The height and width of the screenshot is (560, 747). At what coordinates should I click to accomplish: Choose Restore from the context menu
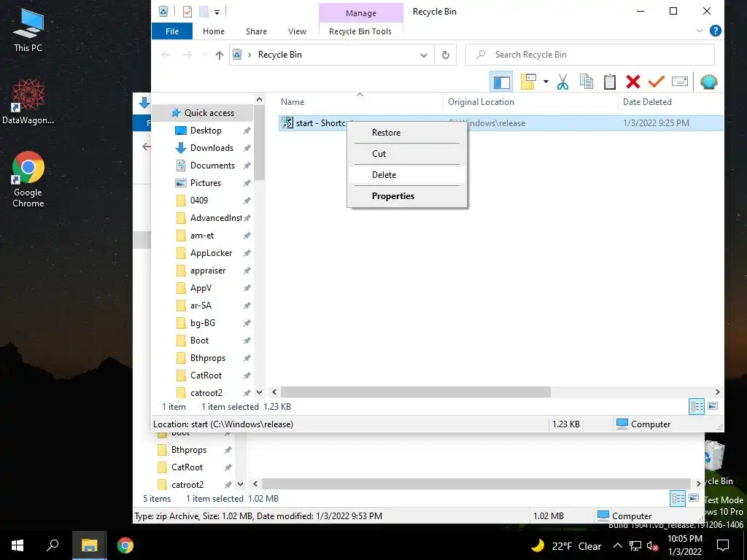407,133
